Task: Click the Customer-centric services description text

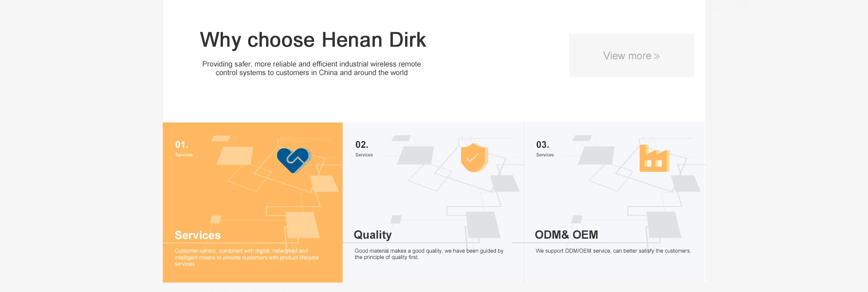Action: (x=246, y=257)
